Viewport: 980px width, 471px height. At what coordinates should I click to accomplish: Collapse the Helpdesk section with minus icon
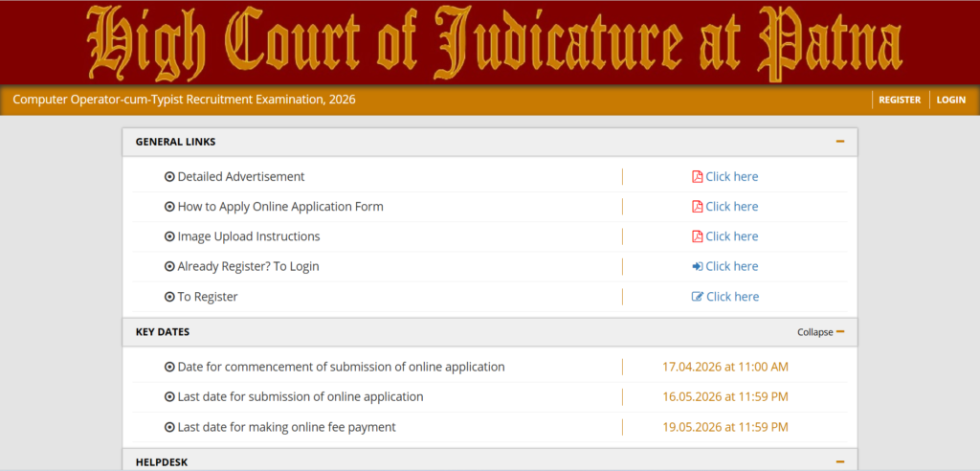click(x=840, y=462)
